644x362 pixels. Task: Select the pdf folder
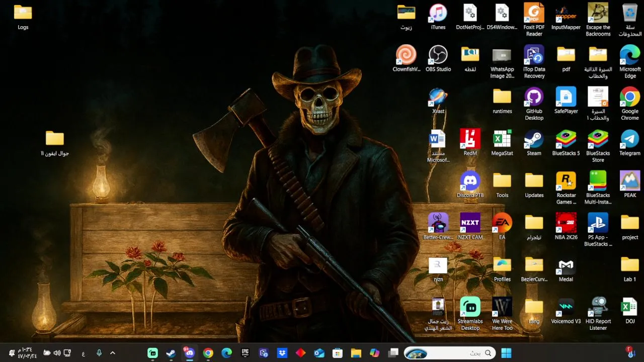click(x=566, y=59)
